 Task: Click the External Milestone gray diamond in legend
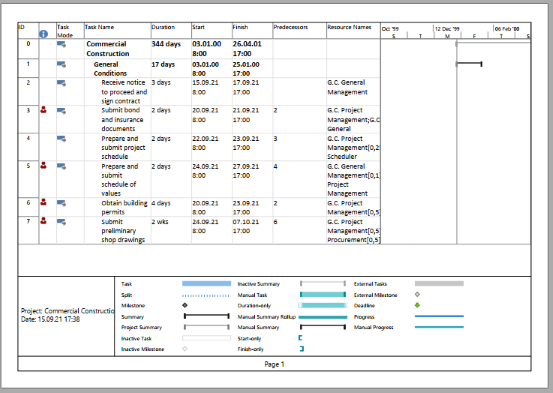point(417,295)
